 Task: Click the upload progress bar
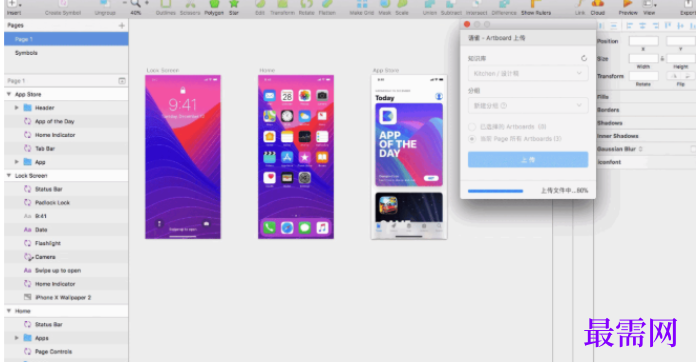coord(495,191)
